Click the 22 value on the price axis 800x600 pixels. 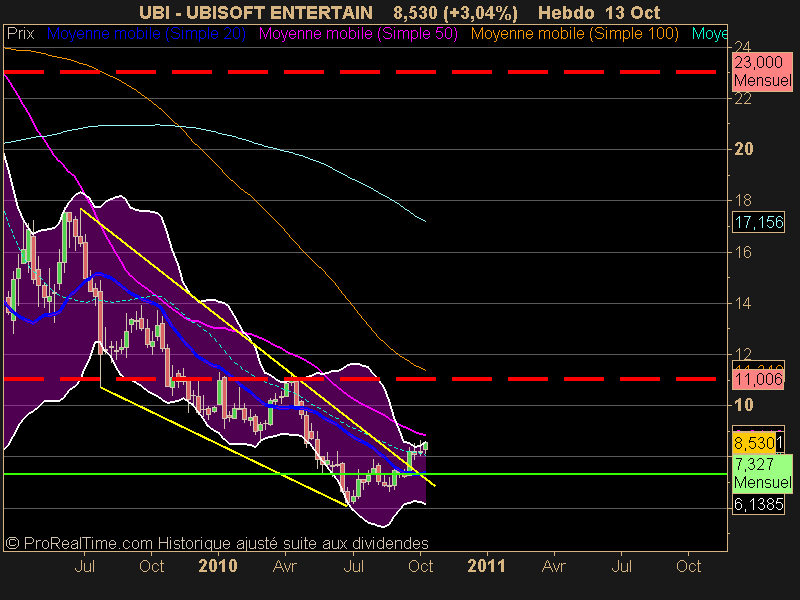pos(743,99)
